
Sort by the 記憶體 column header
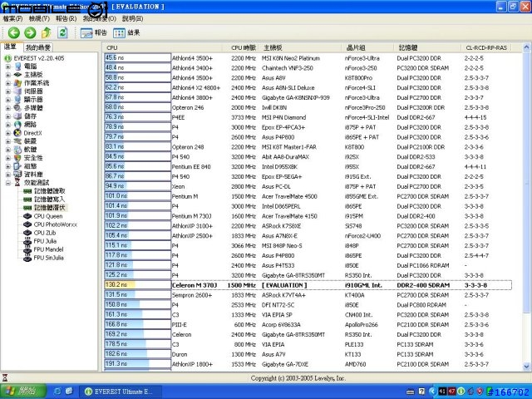click(427, 48)
